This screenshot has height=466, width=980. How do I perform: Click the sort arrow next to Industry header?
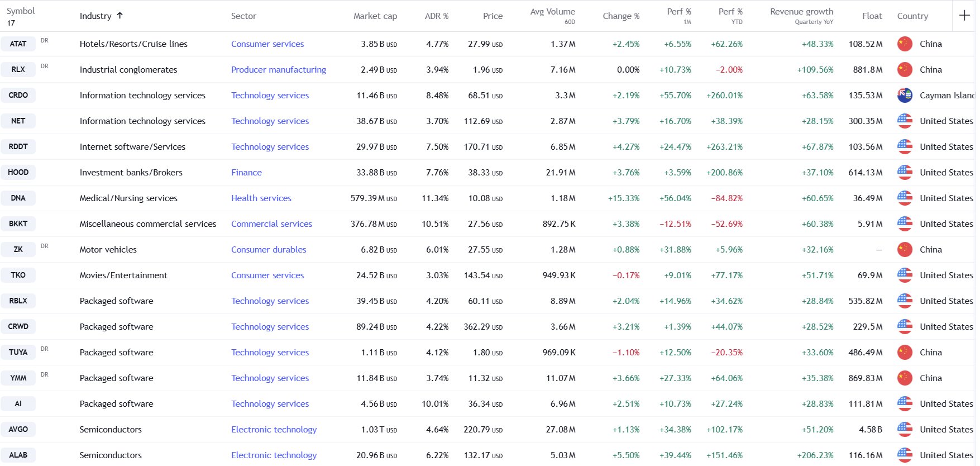pyautogui.click(x=119, y=16)
